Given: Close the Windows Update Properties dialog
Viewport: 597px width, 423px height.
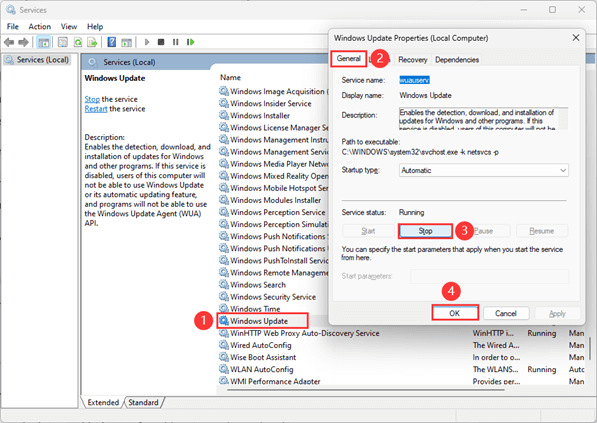Looking at the screenshot, I should coord(576,38).
